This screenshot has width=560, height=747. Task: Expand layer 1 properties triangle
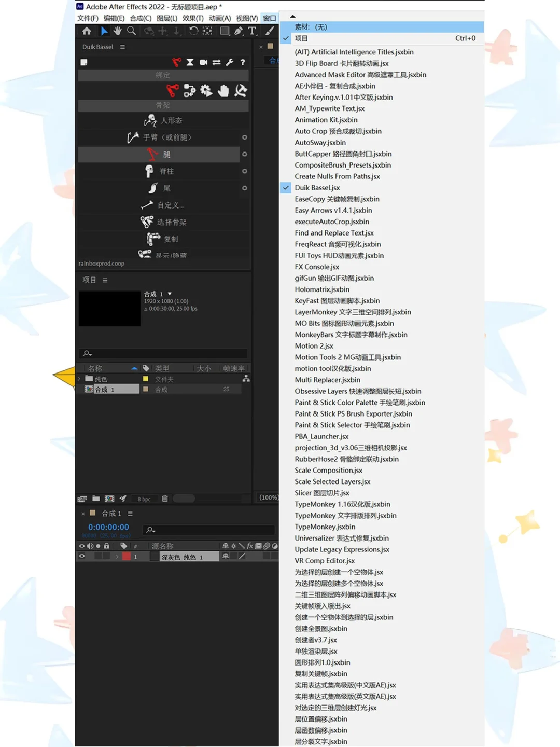click(x=117, y=556)
